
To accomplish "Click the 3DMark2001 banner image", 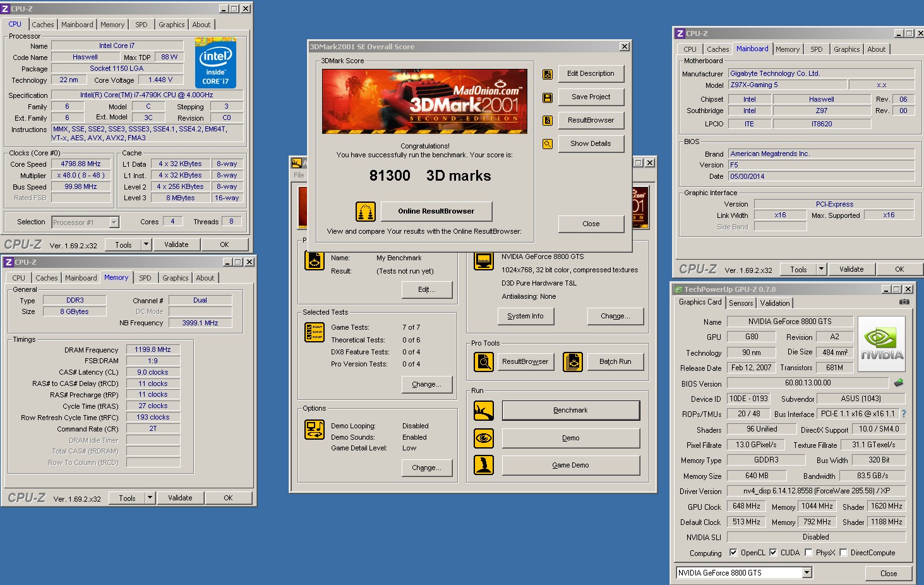I will [x=424, y=101].
